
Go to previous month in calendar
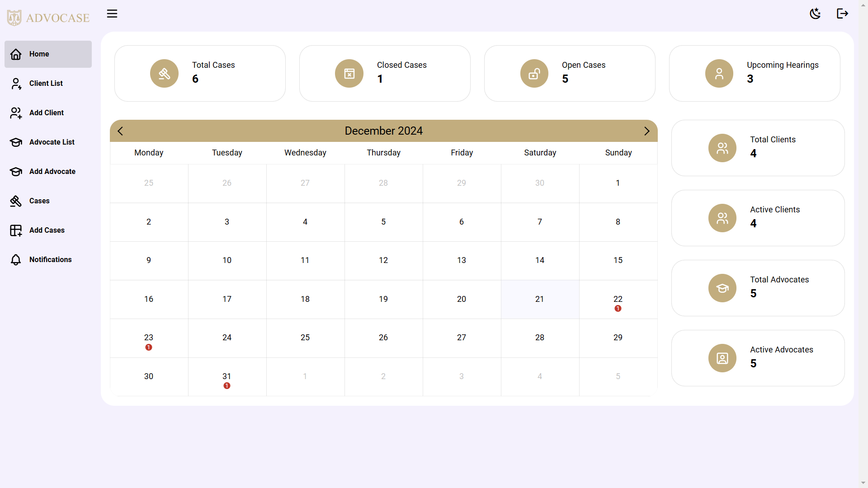point(120,131)
